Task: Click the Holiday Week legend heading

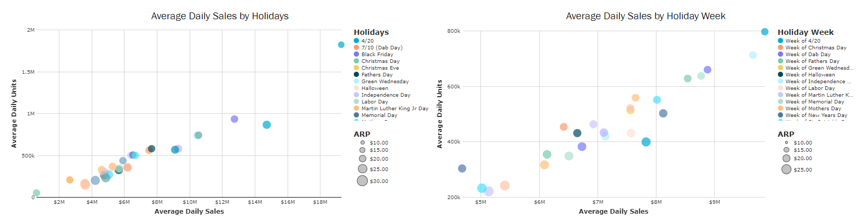Action: 805,32
